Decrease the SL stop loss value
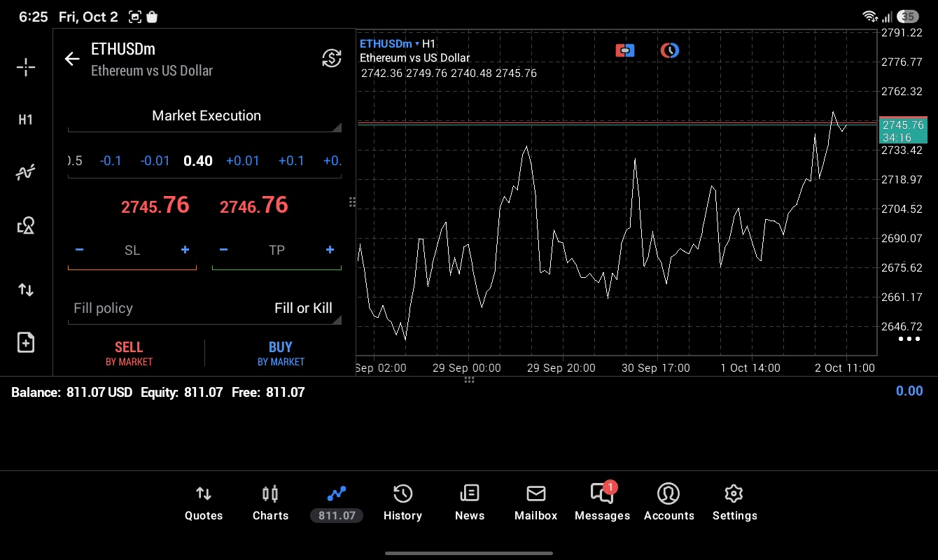 79,250
